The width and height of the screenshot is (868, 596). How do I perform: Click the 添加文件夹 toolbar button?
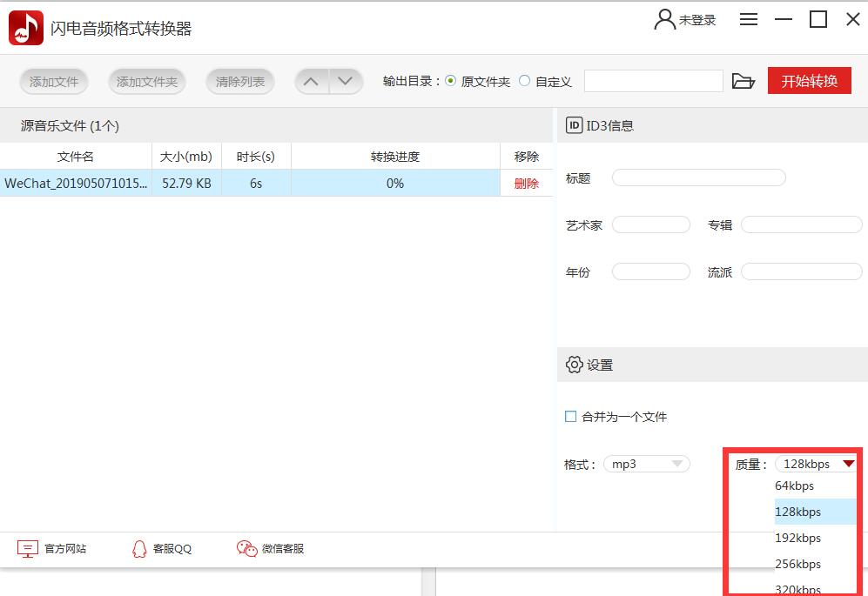pyautogui.click(x=146, y=80)
